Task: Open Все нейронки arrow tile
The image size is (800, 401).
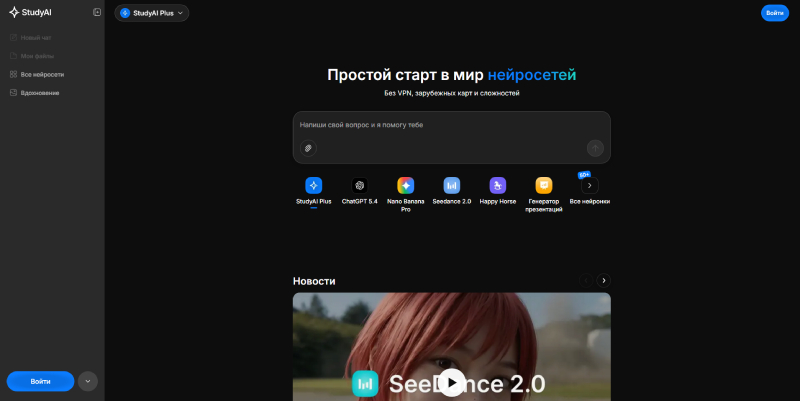Action: coord(590,186)
